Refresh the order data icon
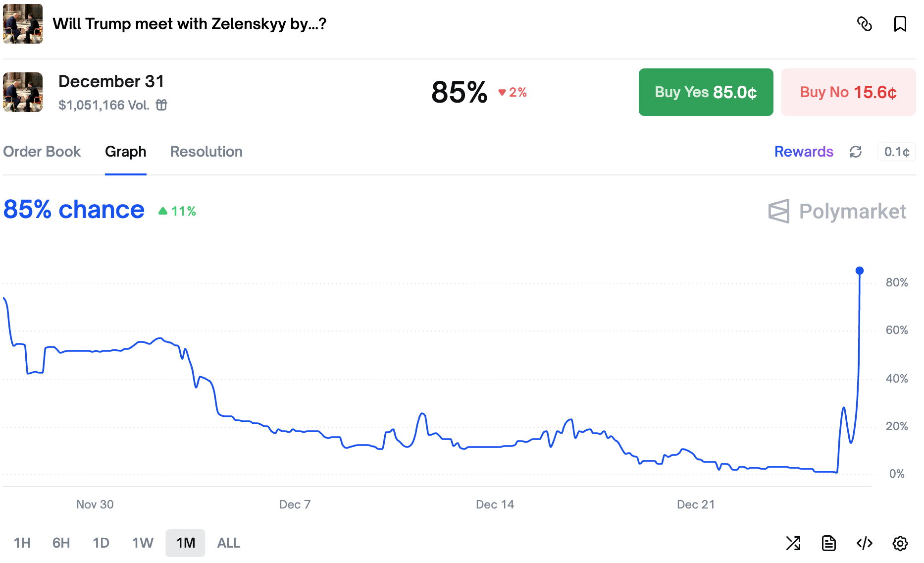 [856, 152]
